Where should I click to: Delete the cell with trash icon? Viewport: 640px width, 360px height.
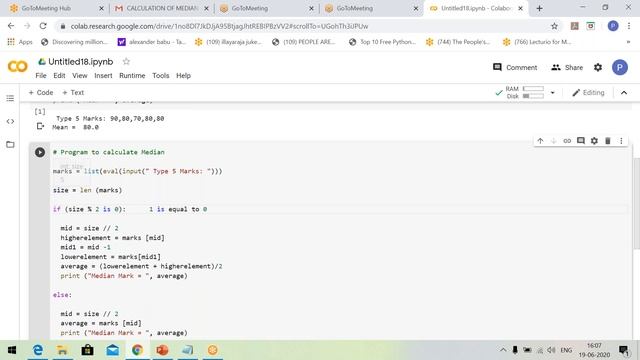coord(608,141)
